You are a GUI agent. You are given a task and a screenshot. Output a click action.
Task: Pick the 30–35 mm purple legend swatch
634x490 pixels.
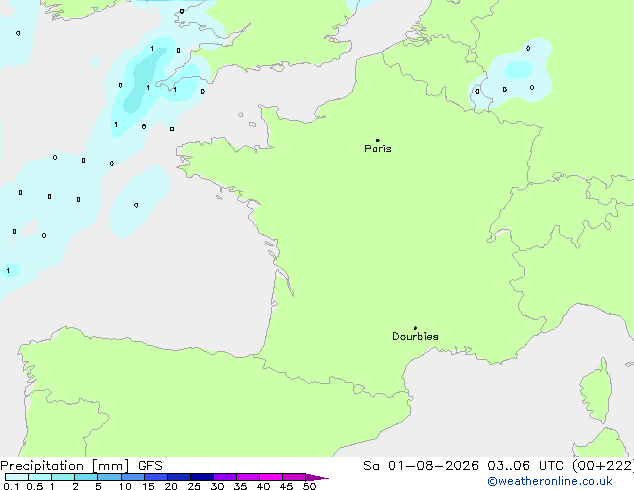pyautogui.click(x=225, y=477)
